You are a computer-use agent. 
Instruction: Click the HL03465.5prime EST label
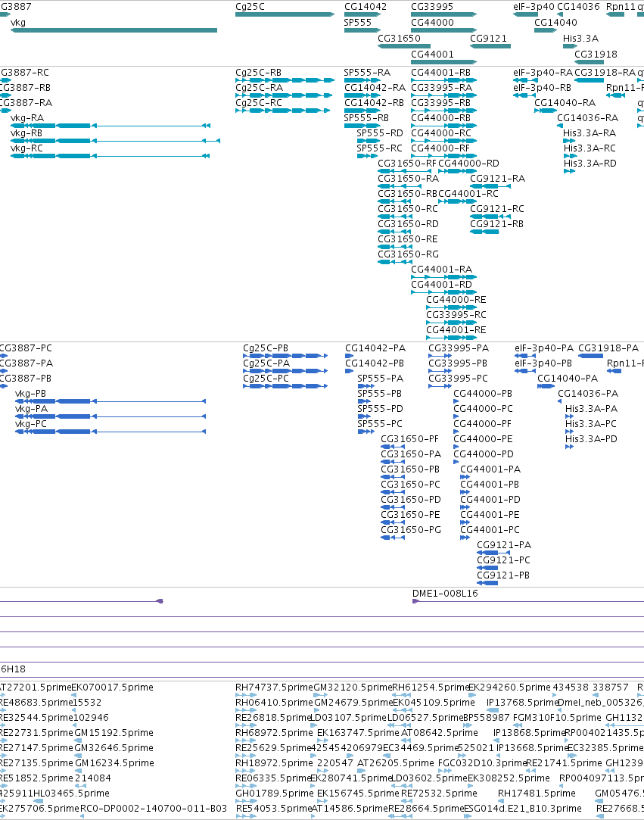tap(73, 793)
